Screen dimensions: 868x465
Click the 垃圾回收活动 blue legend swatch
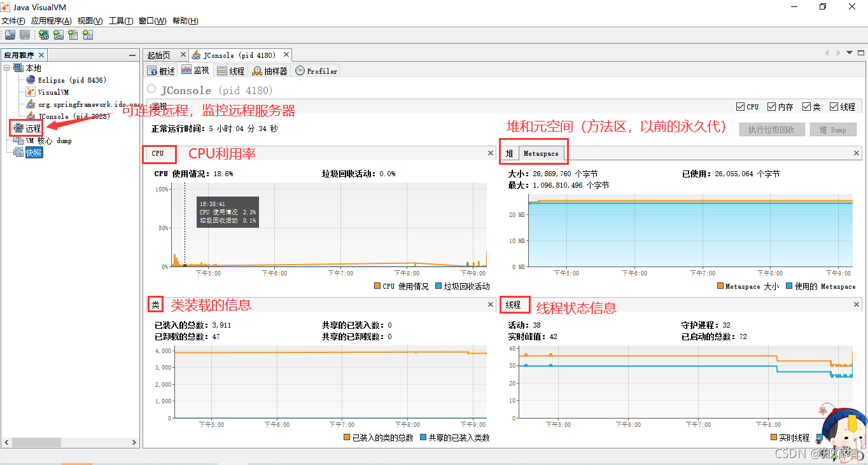coord(439,286)
